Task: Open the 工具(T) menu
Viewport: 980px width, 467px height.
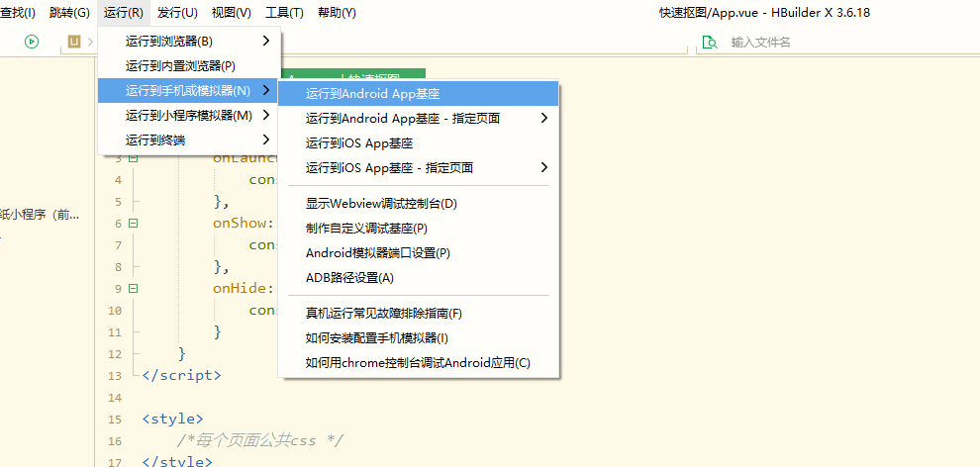Action: [284, 13]
